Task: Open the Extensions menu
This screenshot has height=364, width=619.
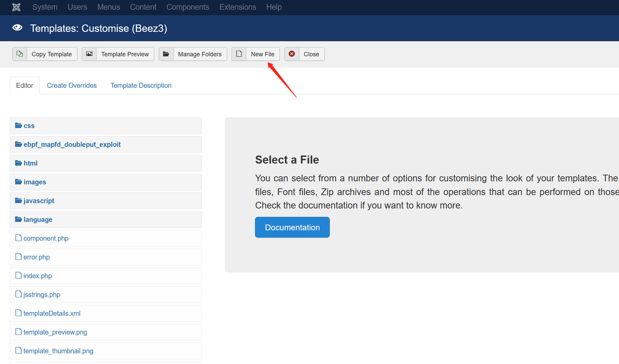Action: click(238, 7)
